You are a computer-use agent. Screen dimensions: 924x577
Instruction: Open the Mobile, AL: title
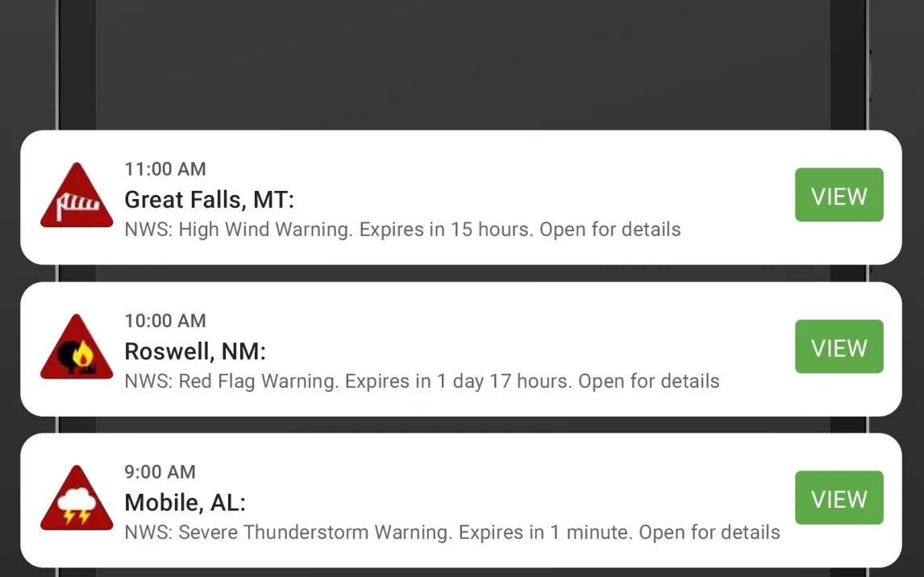tap(185, 503)
